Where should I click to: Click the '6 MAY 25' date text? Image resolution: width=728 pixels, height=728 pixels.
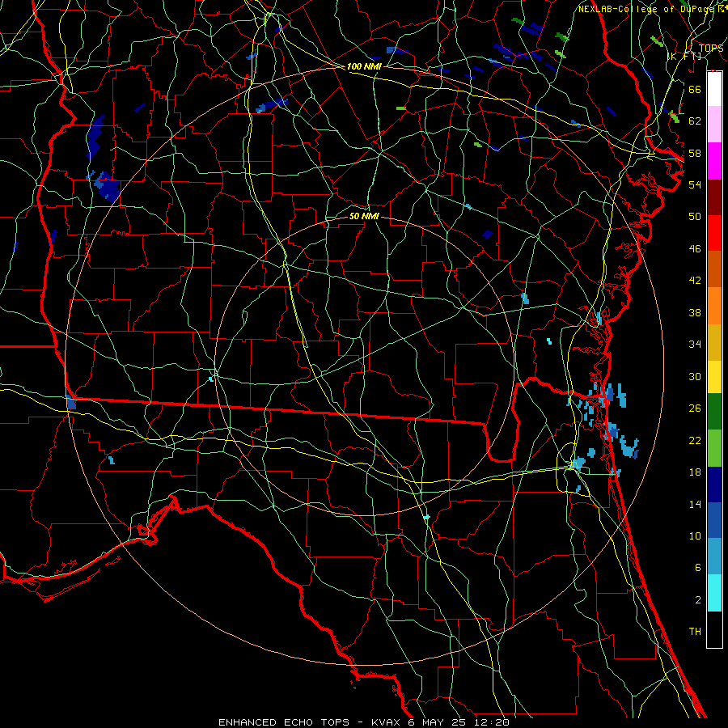pos(438,722)
